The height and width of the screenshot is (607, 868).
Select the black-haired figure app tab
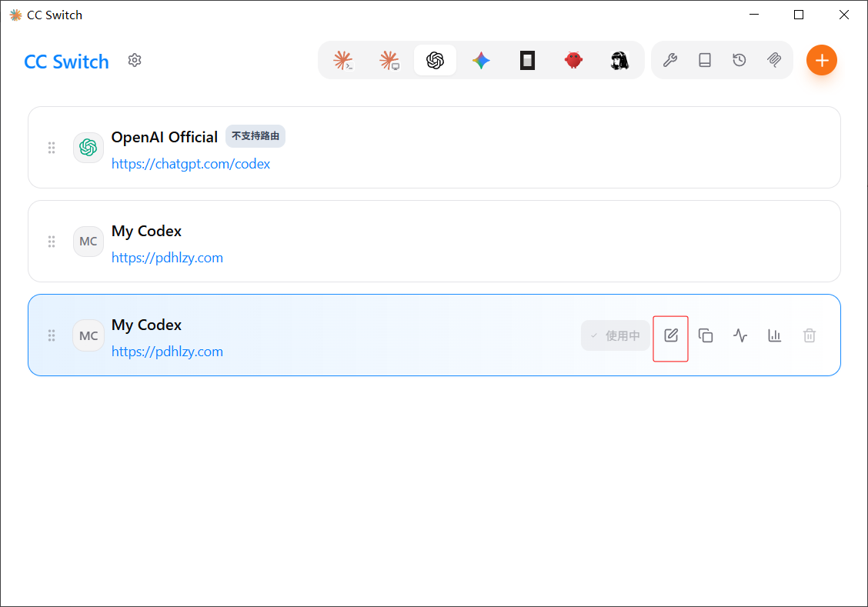(619, 60)
